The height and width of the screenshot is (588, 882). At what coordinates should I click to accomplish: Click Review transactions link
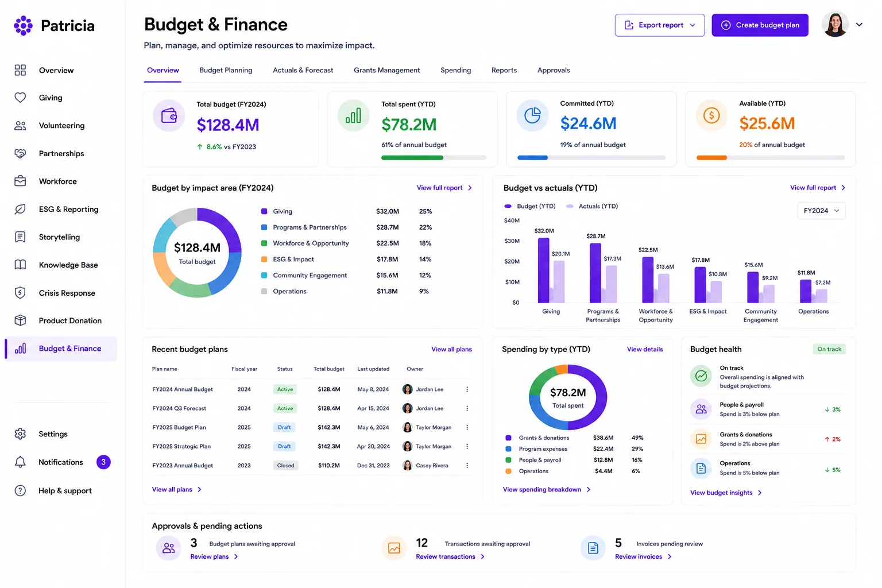(450, 556)
